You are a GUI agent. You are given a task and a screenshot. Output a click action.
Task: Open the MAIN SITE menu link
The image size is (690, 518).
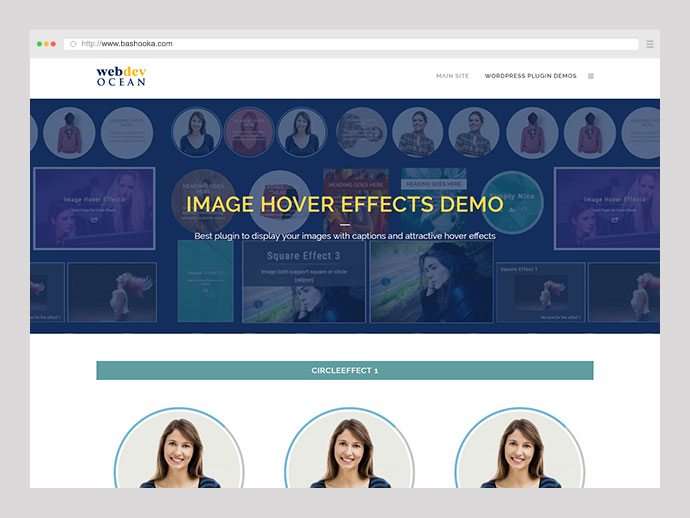pos(452,76)
